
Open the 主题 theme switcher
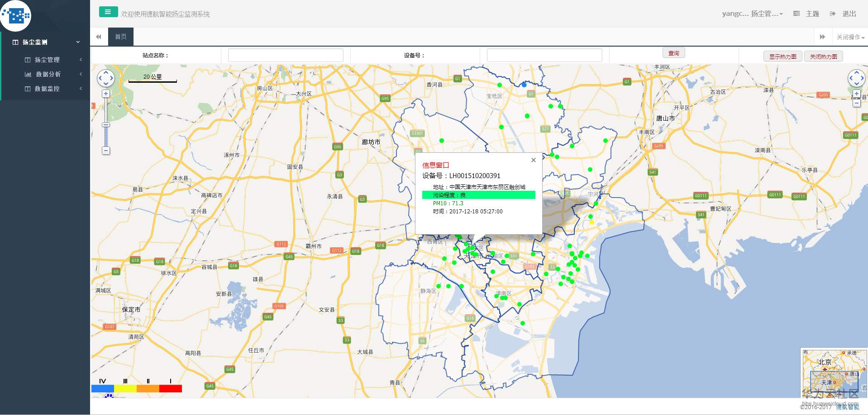tap(806, 14)
